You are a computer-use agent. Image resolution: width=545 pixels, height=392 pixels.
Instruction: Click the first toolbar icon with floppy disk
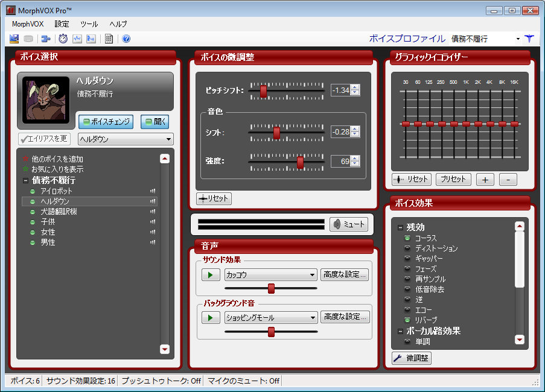pos(14,39)
